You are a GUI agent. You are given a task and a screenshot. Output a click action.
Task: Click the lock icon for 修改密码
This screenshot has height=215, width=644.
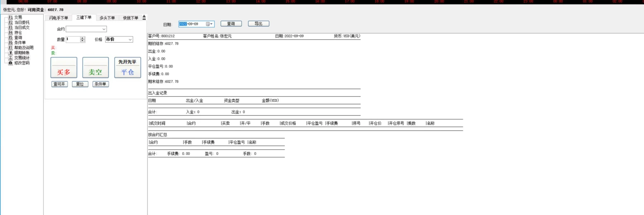tap(10, 63)
